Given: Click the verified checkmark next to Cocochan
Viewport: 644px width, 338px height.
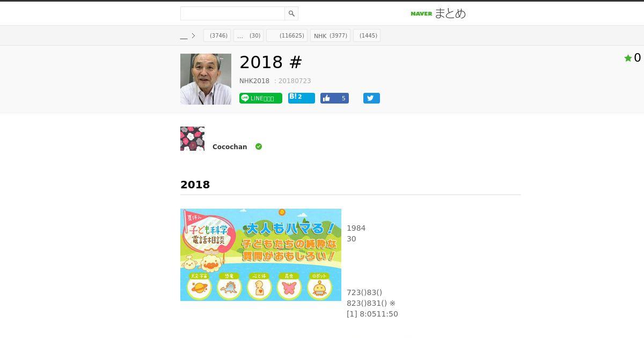Looking at the screenshot, I should [259, 146].
